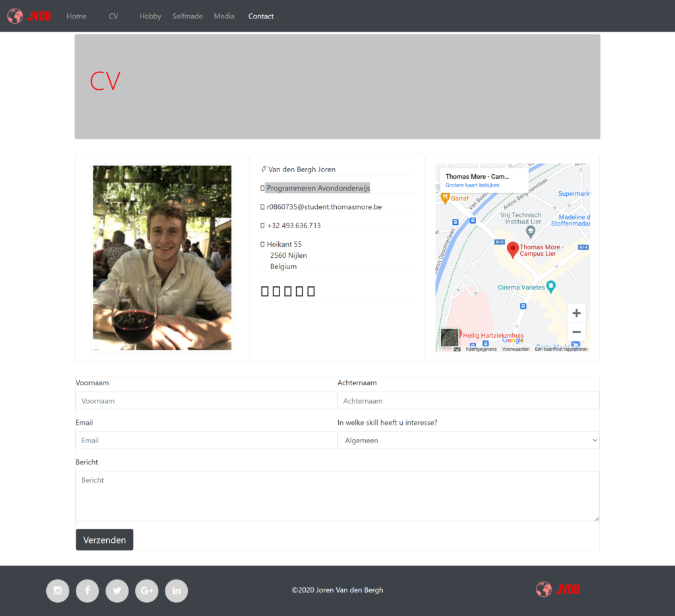Click the Cinema Varietes map marker

550,287
